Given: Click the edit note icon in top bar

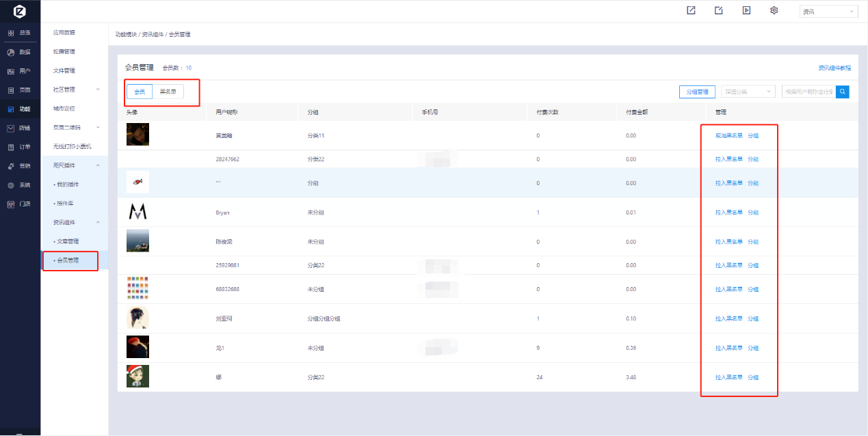Looking at the screenshot, I should click(718, 10).
